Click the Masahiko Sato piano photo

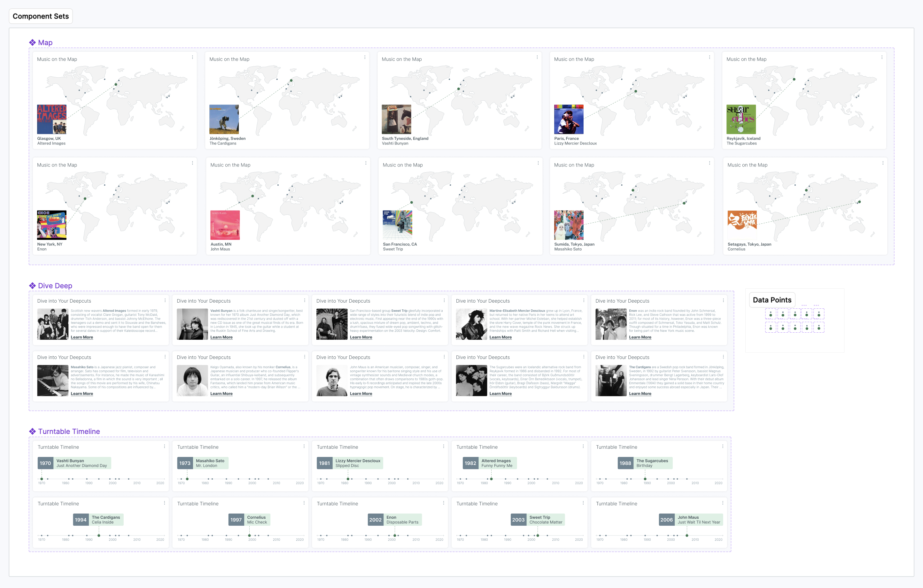(x=52, y=381)
